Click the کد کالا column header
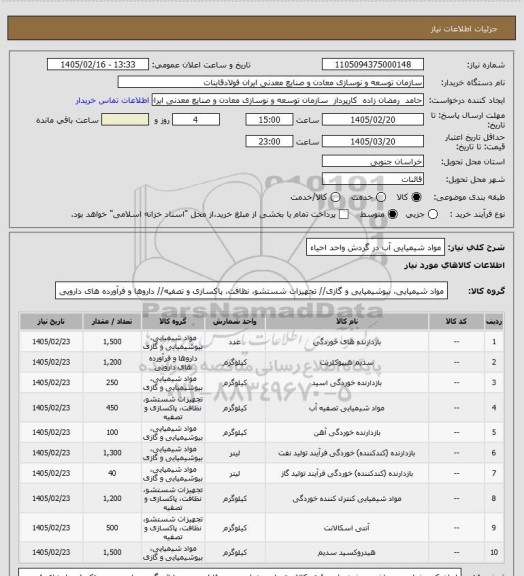This screenshot has width=524, height=576. point(456,322)
